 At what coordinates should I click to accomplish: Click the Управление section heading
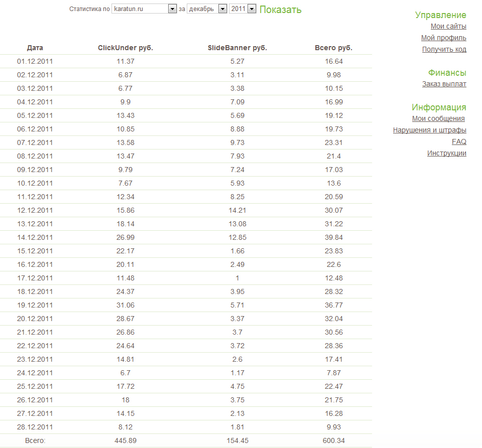[x=440, y=15]
